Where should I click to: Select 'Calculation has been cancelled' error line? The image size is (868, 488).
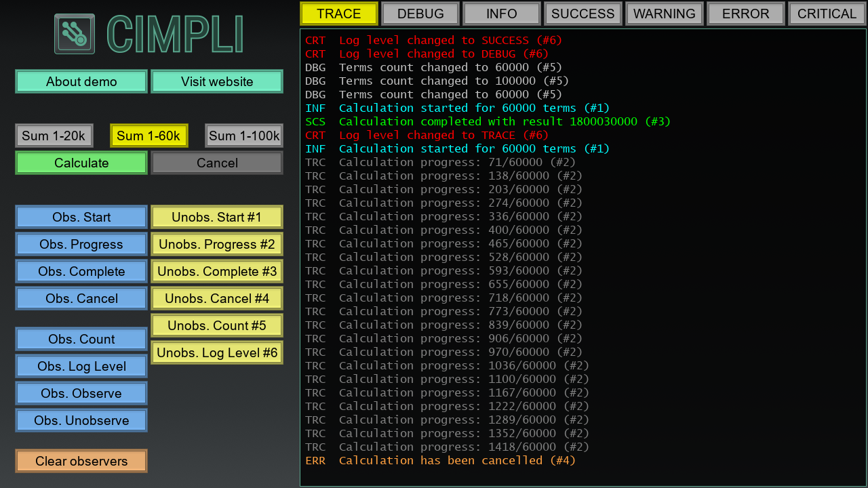tap(441, 461)
